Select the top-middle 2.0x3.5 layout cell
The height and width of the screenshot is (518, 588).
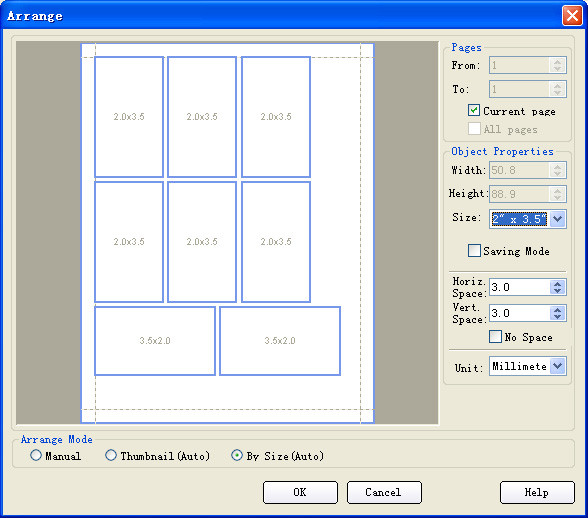tap(202, 117)
